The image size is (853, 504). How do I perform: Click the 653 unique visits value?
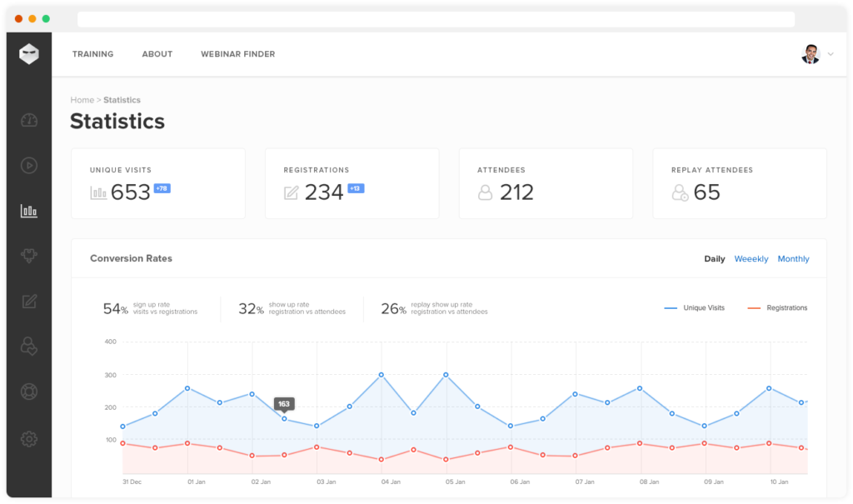pos(131,192)
